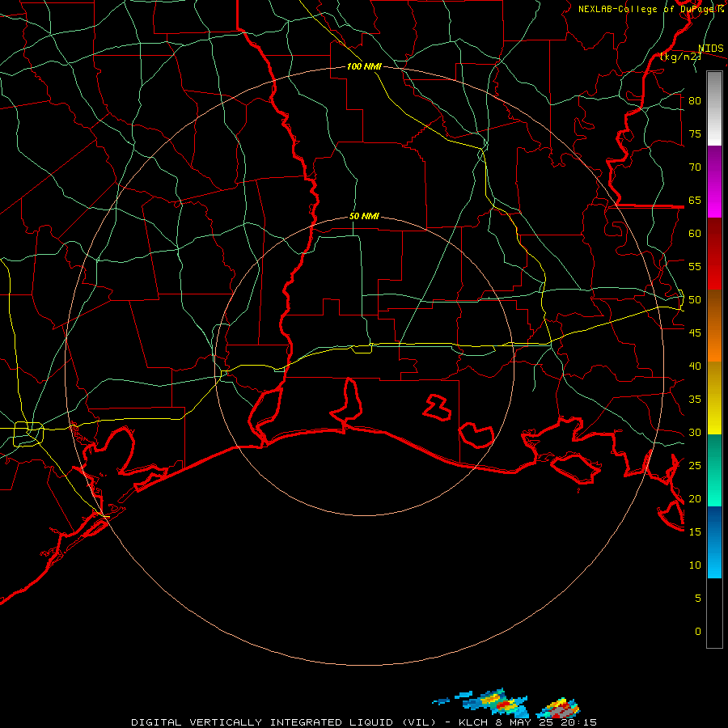Click scale value "25"
This screenshot has width=728, height=728.
(x=695, y=466)
